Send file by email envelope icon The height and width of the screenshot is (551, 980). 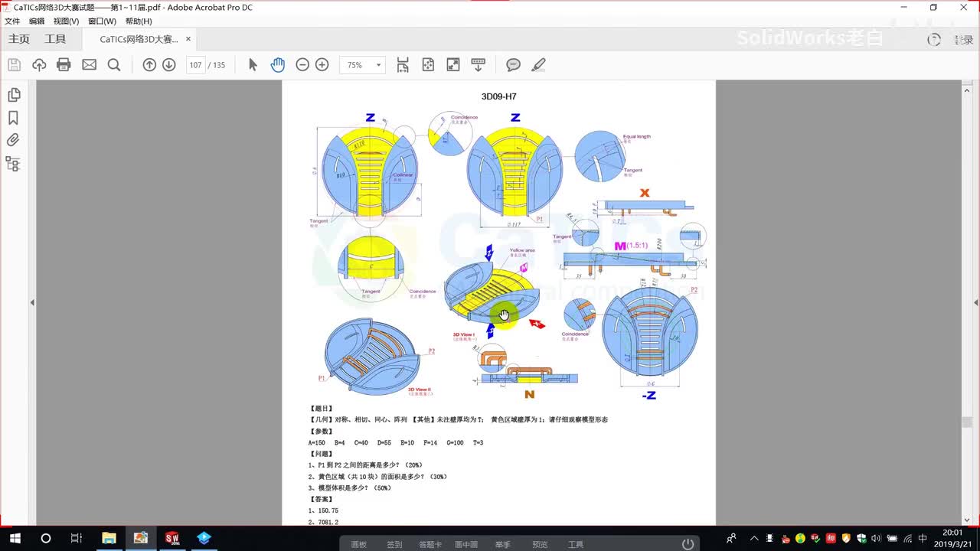pyautogui.click(x=89, y=65)
